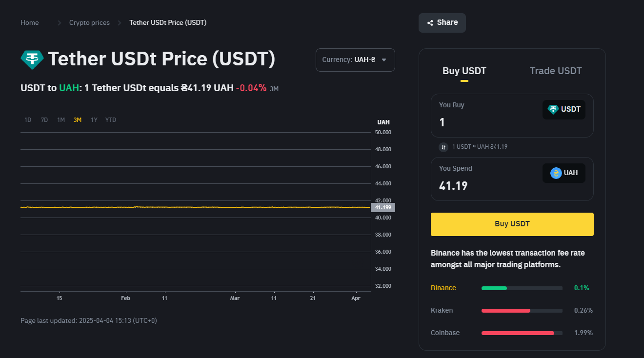Click the swap arrows conversion icon
The width and height of the screenshot is (644, 358).
tap(443, 147)
